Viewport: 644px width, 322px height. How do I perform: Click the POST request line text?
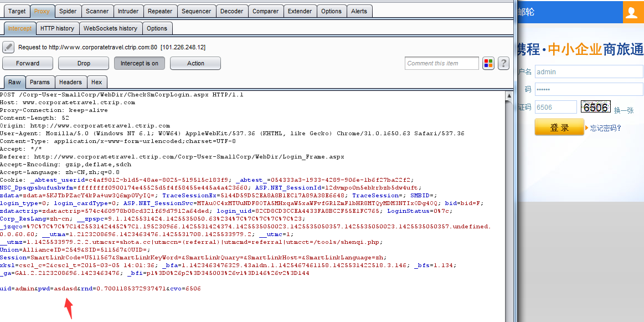[x=122, y=95]
